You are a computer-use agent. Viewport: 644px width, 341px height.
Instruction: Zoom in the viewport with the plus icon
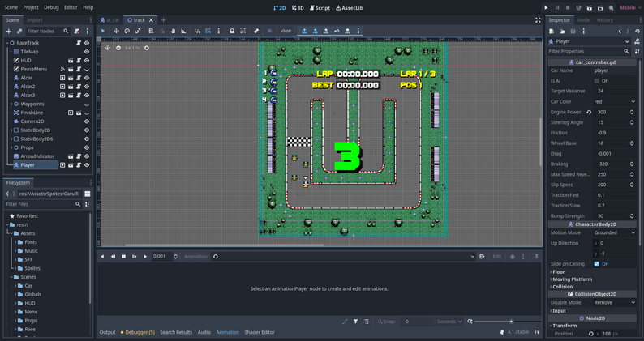147,48
